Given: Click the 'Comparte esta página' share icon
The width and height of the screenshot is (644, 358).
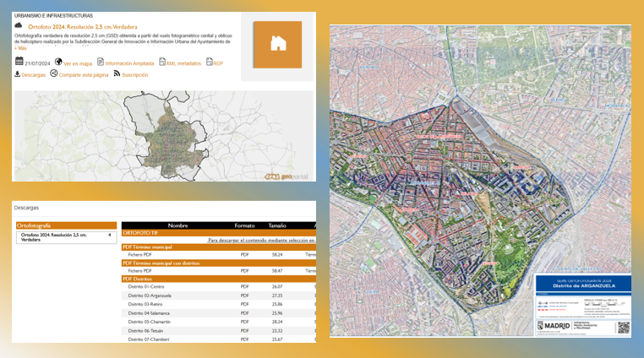Looking at the screenshot, I should (54, 73).
